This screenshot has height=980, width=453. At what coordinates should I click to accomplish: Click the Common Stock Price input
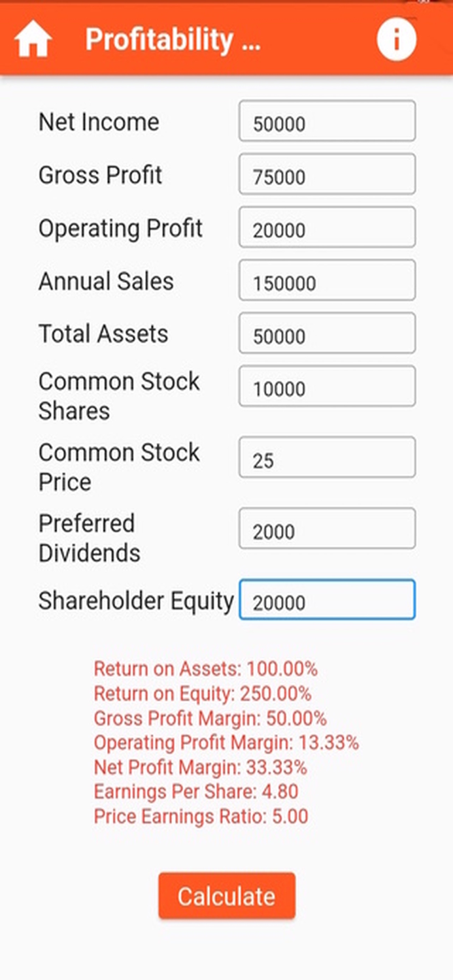coord(327,458)
